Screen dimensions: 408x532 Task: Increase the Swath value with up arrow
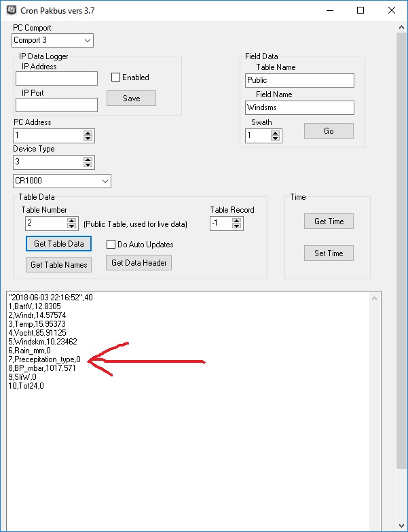coord(276,133)
